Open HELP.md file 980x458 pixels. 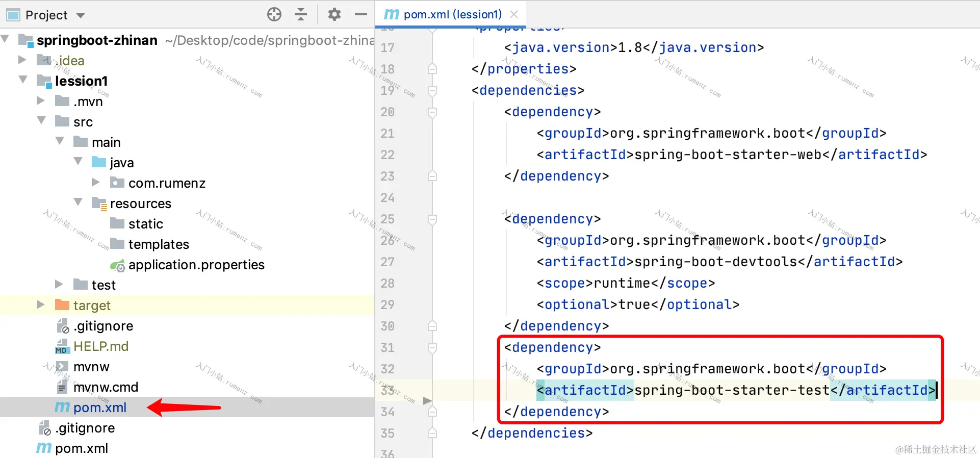[x=101, y=346]
